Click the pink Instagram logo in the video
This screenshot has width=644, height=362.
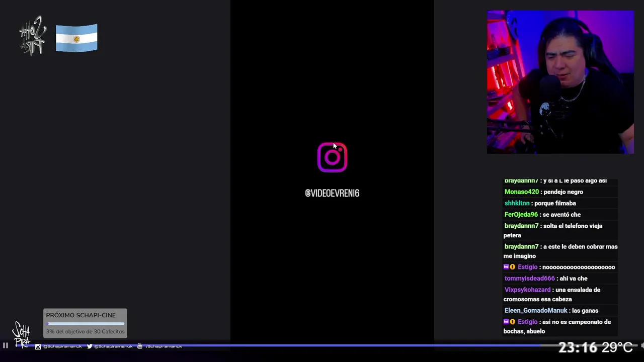click(x=332, y=157)
